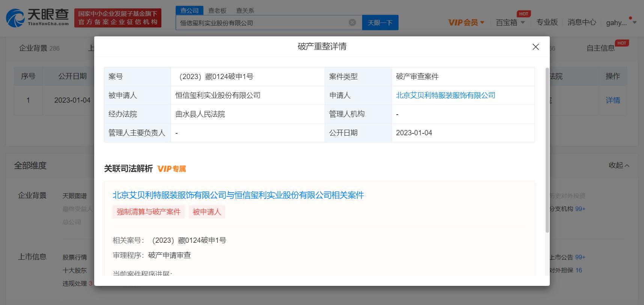Select the 查公司 tab
The height and width of the screenshot is (305, 644).
190,10
